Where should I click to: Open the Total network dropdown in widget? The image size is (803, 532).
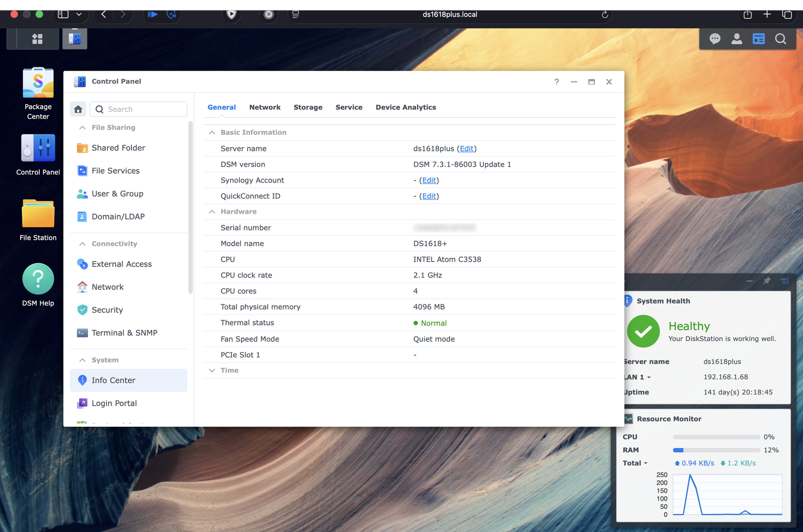645,463
